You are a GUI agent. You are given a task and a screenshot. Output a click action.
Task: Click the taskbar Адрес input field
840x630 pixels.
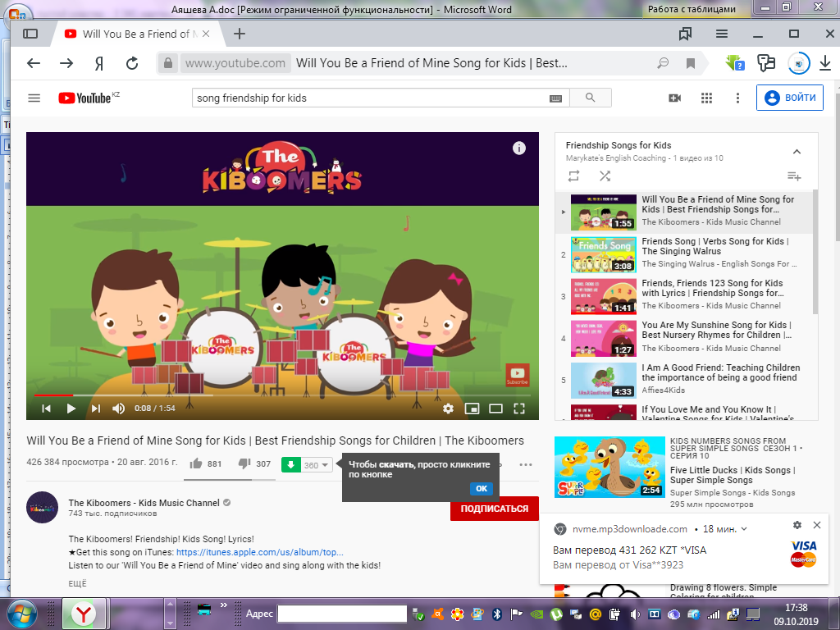tap(342, 614)
